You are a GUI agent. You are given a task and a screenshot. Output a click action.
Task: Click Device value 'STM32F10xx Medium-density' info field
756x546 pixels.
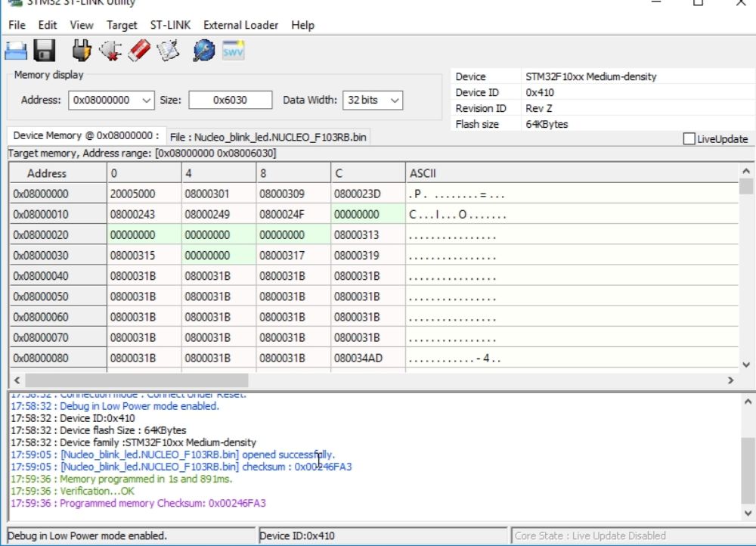pyautogui.click(x=590, y=76)
